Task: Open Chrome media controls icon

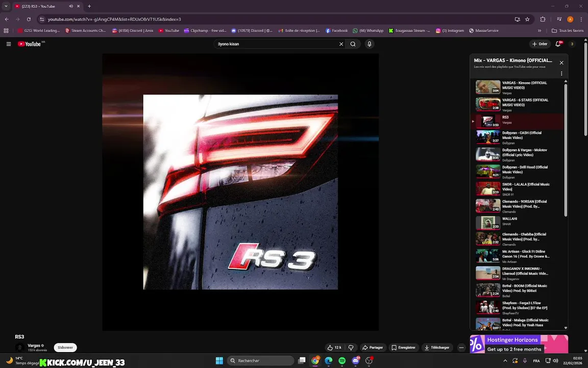Action: coord(559,19)
